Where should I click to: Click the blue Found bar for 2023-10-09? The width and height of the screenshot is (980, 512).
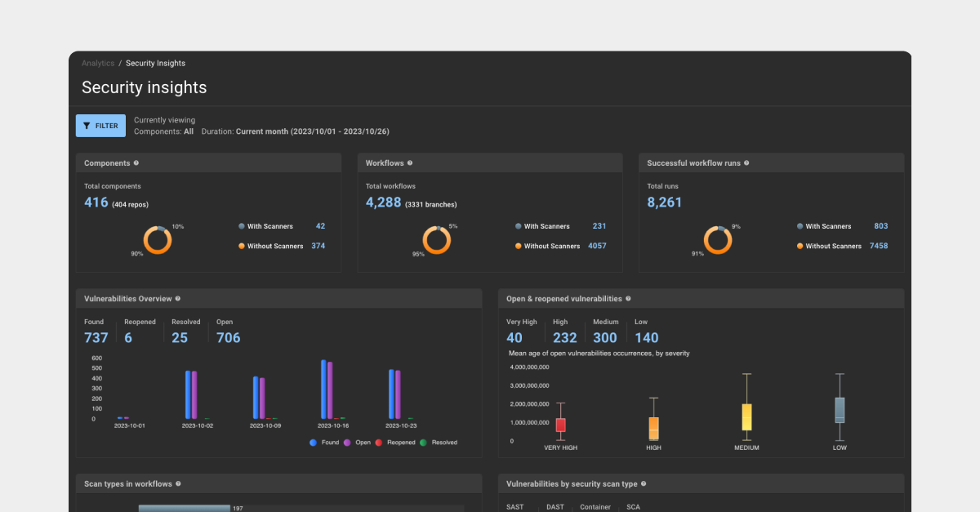pos(256,398)
